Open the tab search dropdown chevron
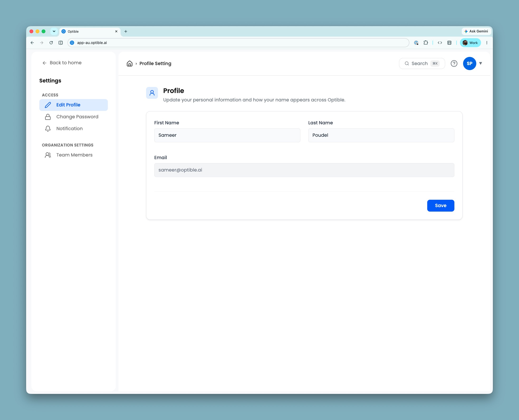 coord(54,31)
